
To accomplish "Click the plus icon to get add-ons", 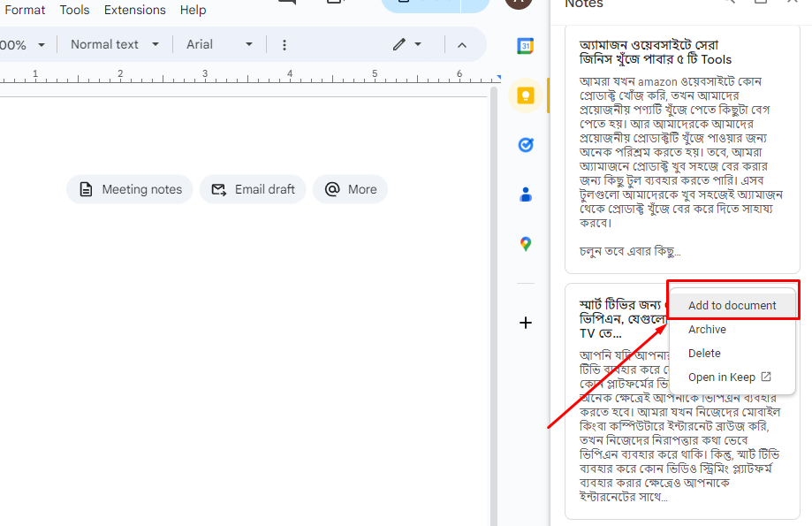I will tap(525, 323).
